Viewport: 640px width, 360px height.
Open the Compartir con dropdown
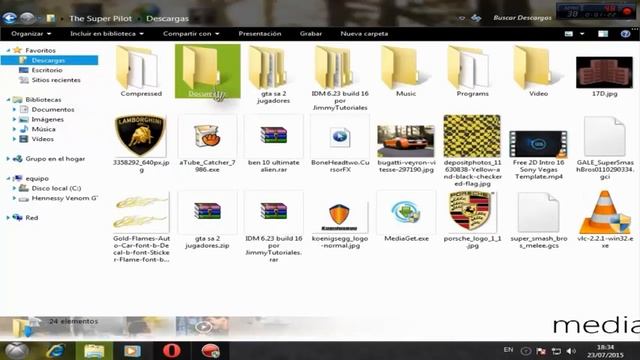coord(191,34)
